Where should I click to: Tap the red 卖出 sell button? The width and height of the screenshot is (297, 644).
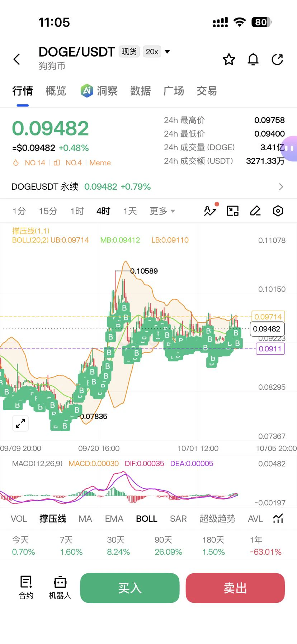[235, 588]
